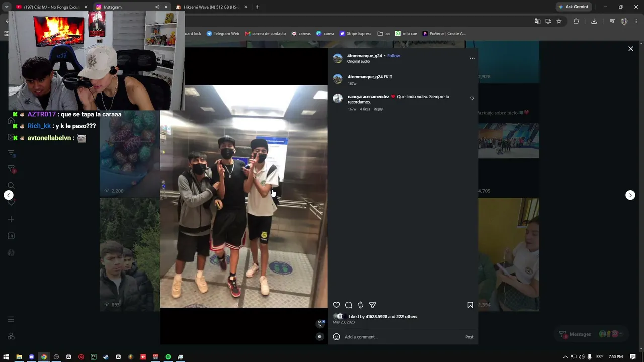Like nancyaracenamendez's comment
This screenshot has height=362, width=644.
click(x=472, y=98)
